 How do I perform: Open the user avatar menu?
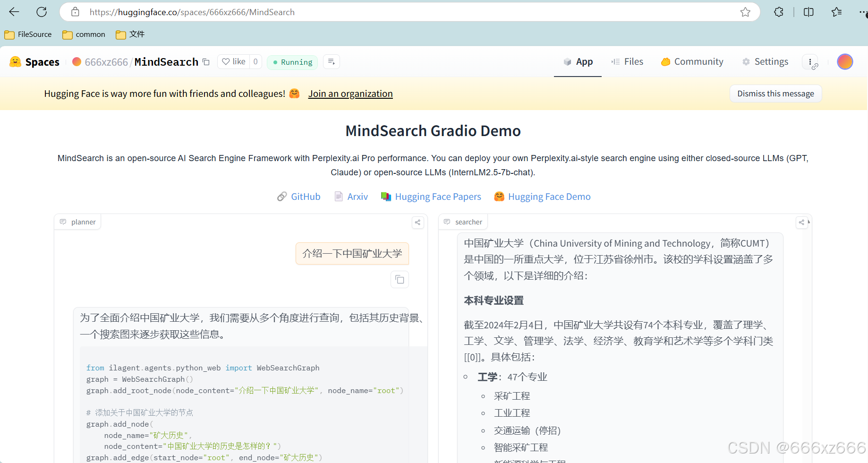pos(845,61)
